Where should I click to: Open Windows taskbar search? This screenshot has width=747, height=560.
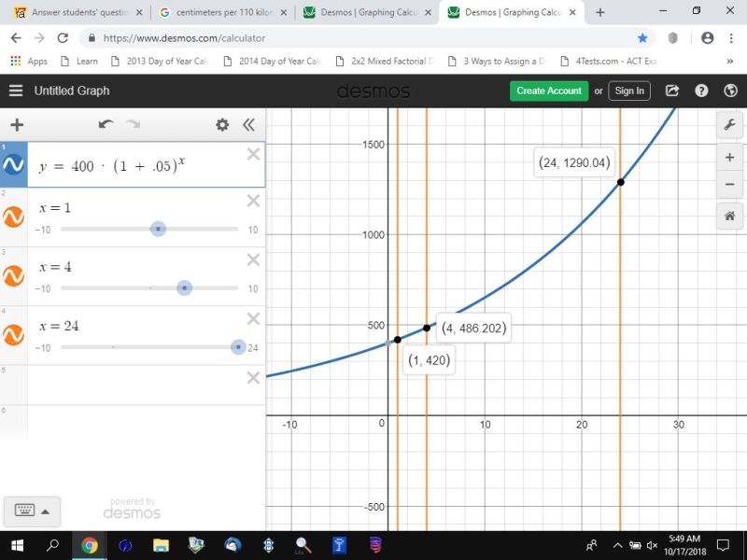point(52,545)
